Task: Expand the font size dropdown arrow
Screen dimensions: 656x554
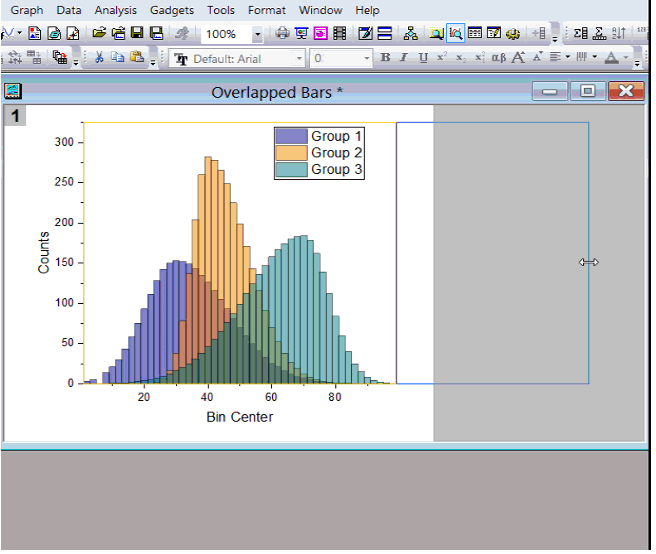Action: [366, 58]
